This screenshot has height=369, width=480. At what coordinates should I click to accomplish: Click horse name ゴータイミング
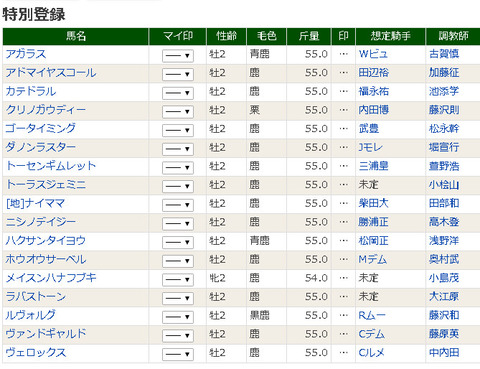(x=41, y=129)
